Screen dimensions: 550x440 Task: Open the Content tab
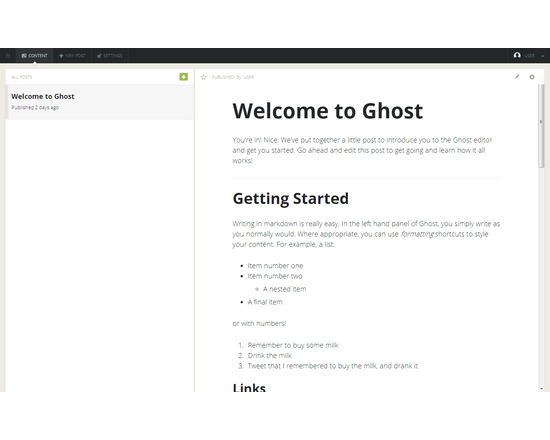pyautogui.click(x=34, y=56)
